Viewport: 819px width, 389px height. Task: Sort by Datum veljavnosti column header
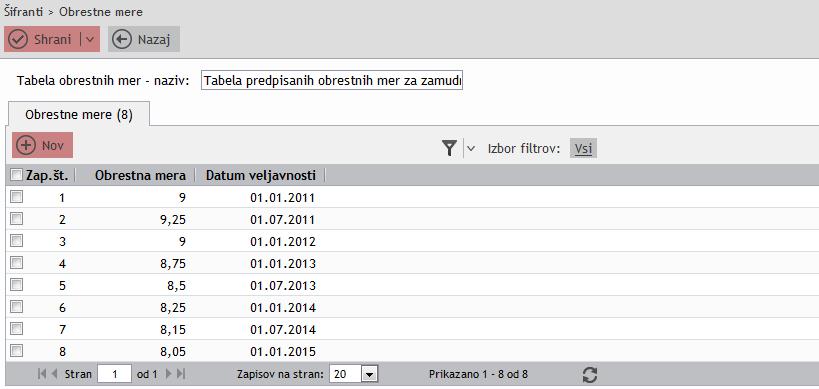click(260, 175)
